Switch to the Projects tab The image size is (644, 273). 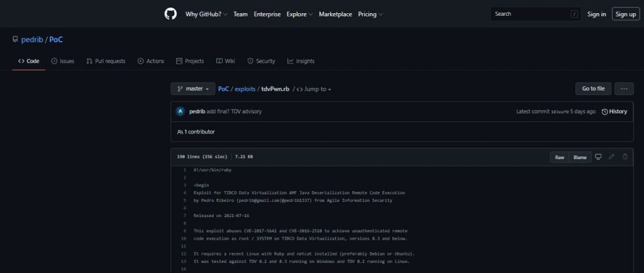[x=190, y=61]
